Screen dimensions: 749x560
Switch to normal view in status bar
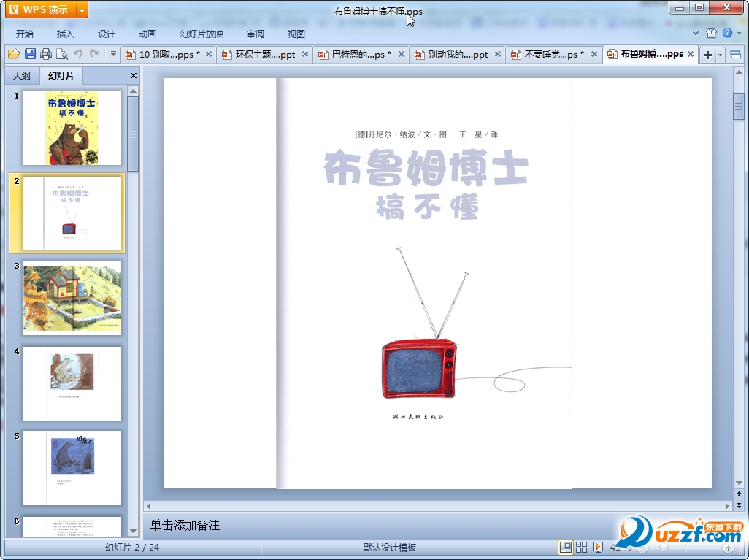(x=566, y=547)
